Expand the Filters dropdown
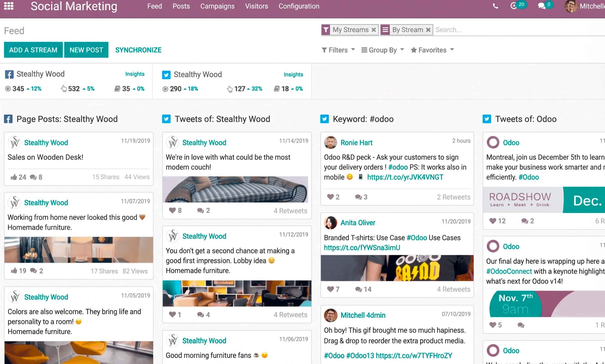 (338, 50)
